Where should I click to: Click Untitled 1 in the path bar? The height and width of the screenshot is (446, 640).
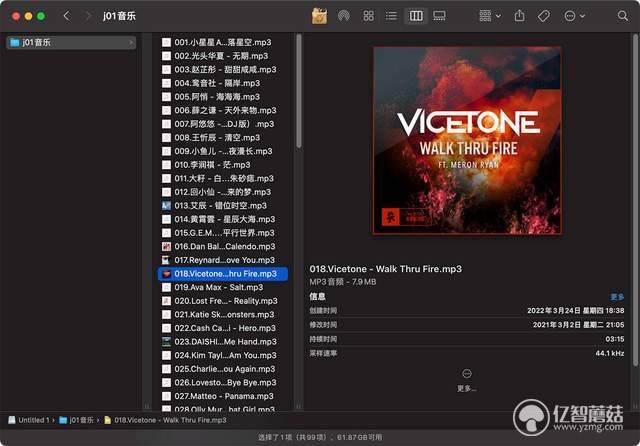(x=29, y=420)
